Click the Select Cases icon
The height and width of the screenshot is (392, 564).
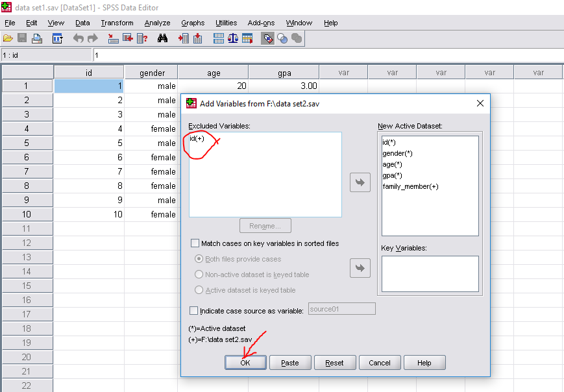tap(247, 38)
